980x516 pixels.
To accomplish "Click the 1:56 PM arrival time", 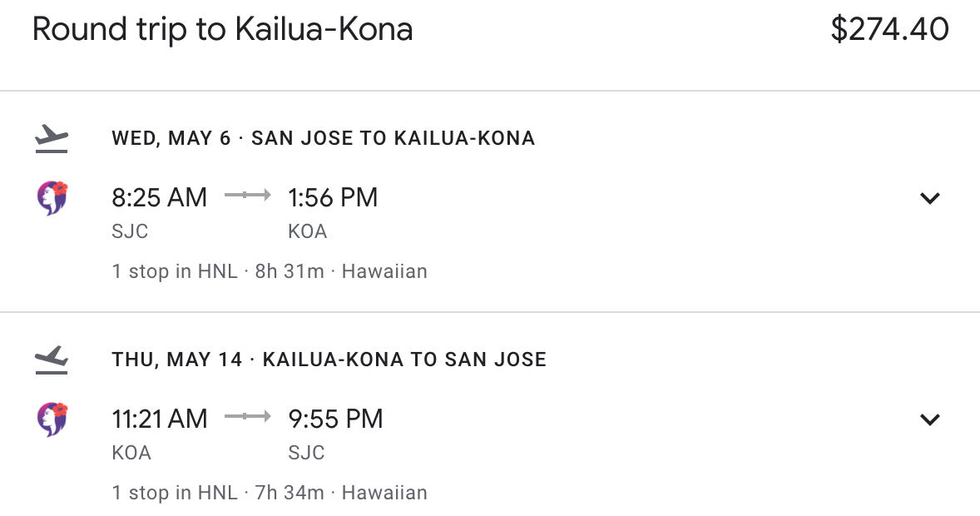I will (x=333, y=198).
